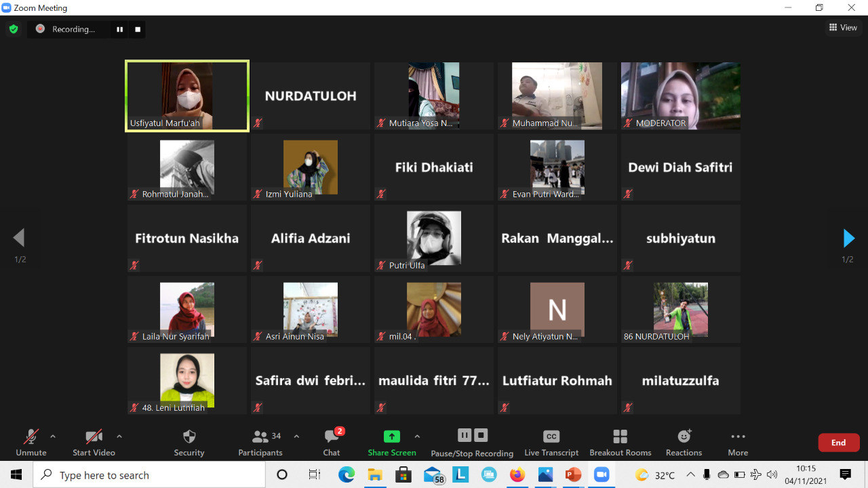Pause the recording in top bar
The height and width of the screenshot is (488, 868).
pos(120,29)
